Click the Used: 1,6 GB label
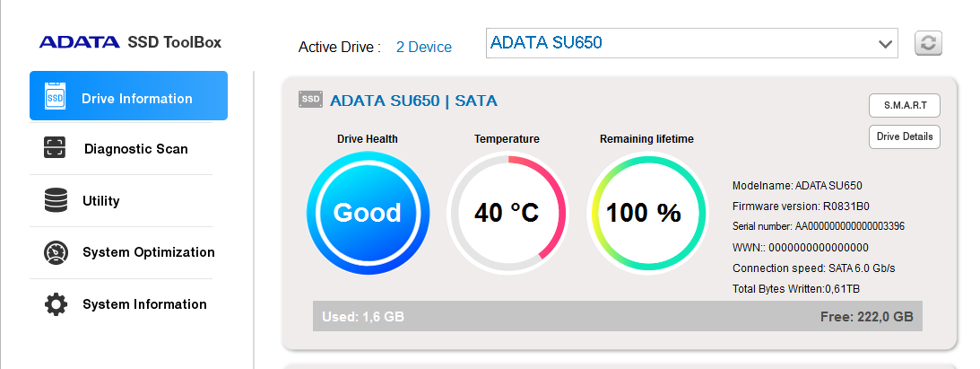This screenshot has height=369, width=980. pyautogui.click(x=363, y=317)
